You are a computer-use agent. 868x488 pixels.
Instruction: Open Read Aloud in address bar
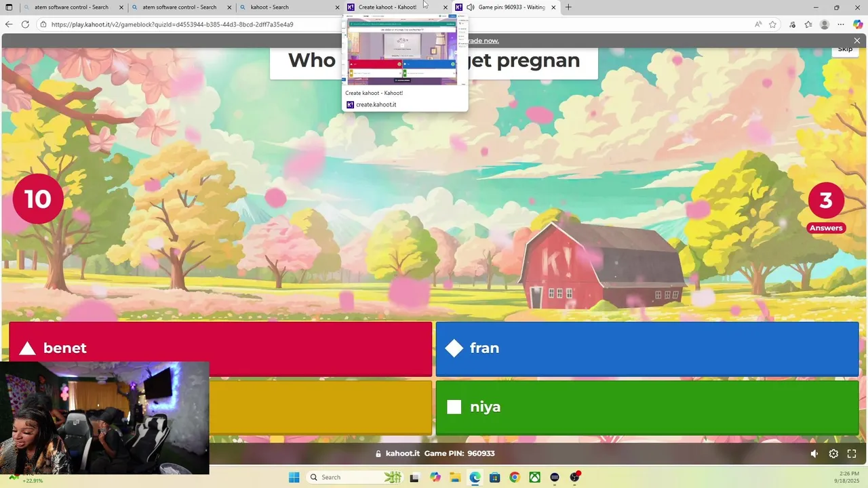758,24
